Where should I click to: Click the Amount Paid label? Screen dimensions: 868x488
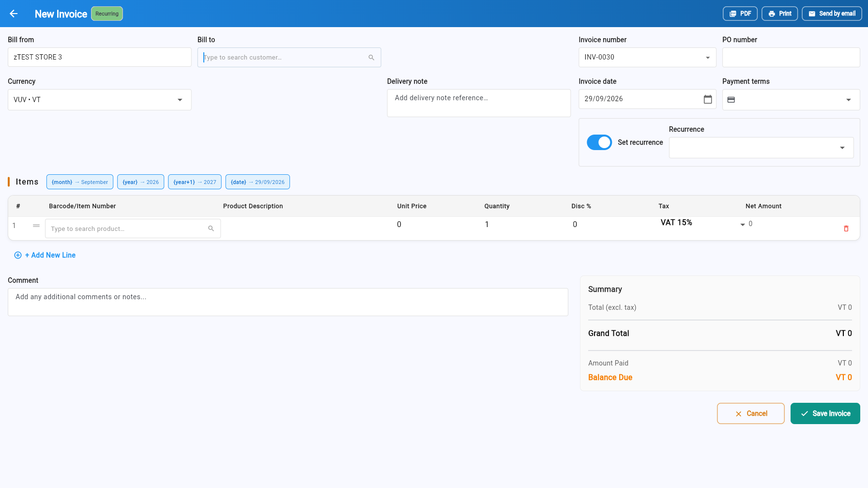point(608,363)
